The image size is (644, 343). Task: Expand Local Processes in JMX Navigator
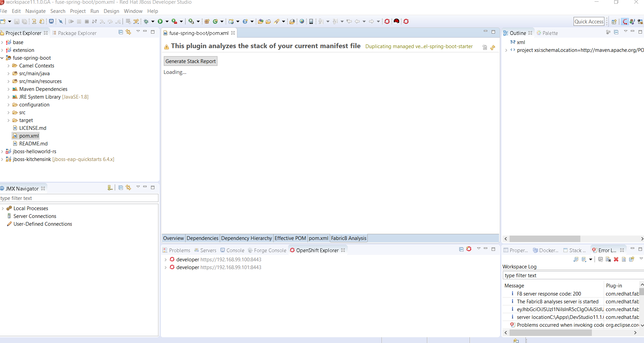(x=3, y=208)
